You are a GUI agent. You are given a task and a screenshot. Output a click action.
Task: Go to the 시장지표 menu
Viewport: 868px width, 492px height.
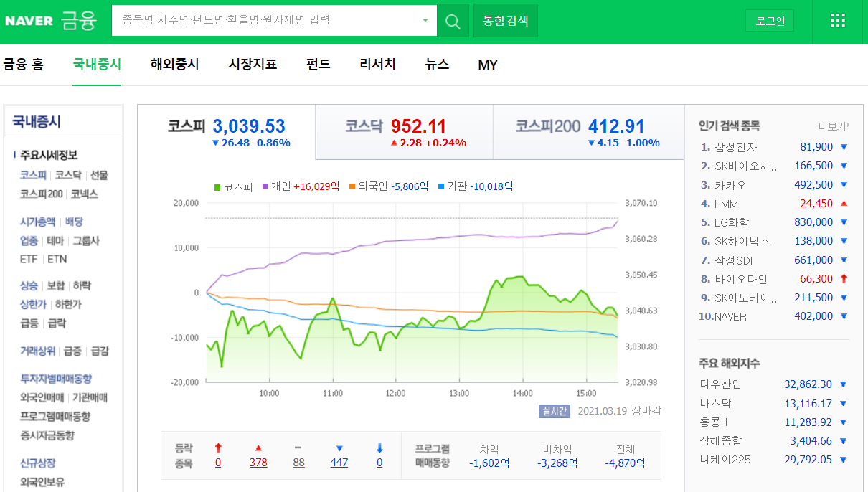[253, 65]
